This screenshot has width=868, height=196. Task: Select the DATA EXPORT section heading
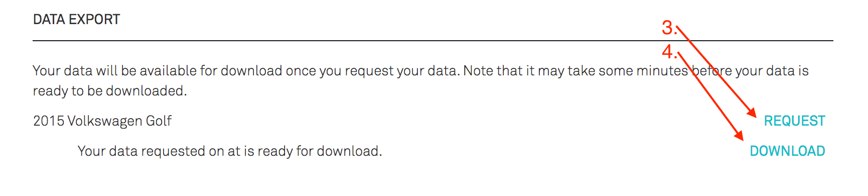tap(76, 20)
